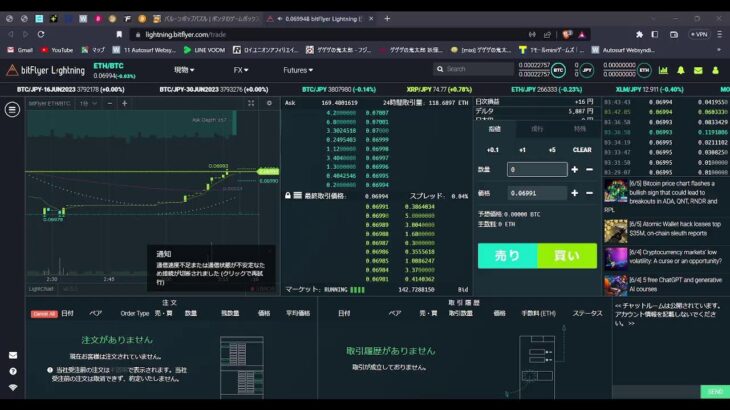
Task: Click the bitFlyer Lightning logo
Action: coord(46,71)
